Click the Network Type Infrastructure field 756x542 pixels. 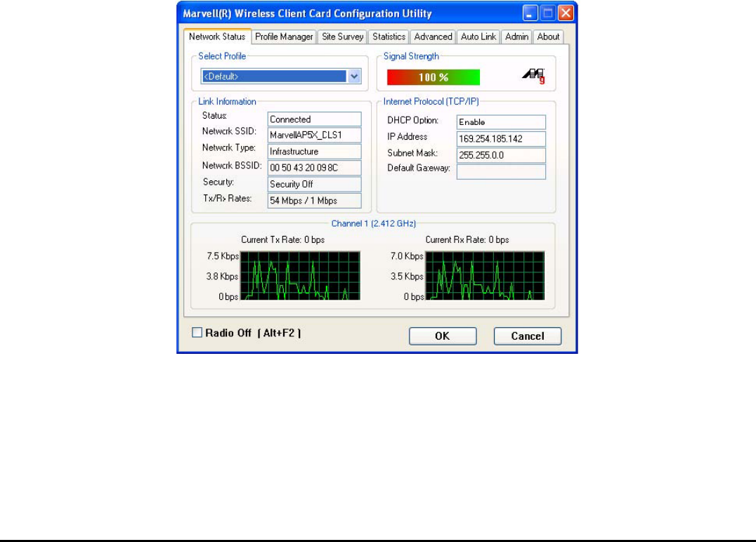click(314, 151)
